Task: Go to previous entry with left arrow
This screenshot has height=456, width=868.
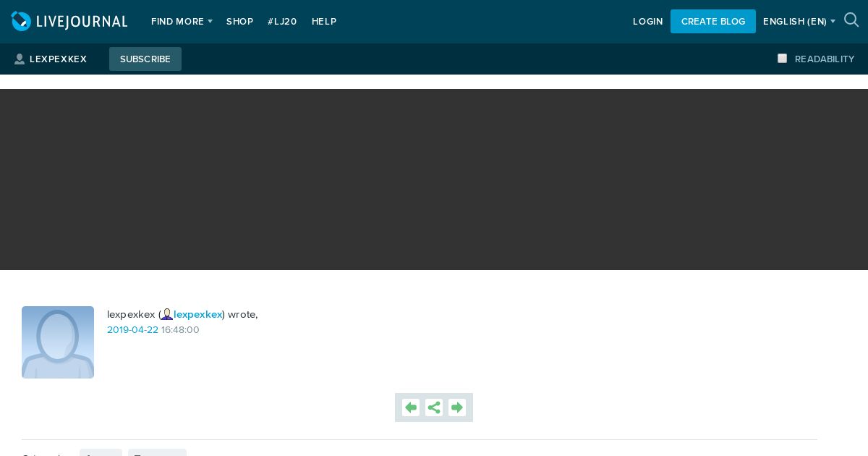Action: click(411, 408)
